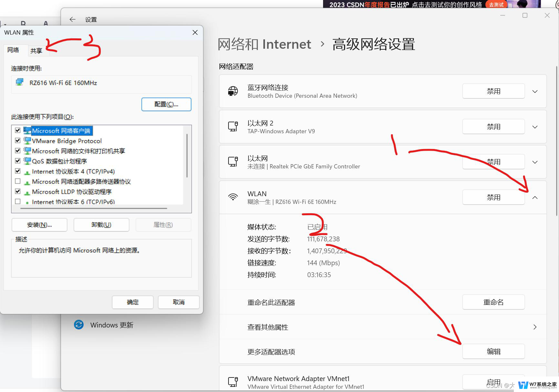Viewport: 559px width, 392px height.
Task: Click the 链接速度 value 144 (Mbps)
Action: point(323,263)
